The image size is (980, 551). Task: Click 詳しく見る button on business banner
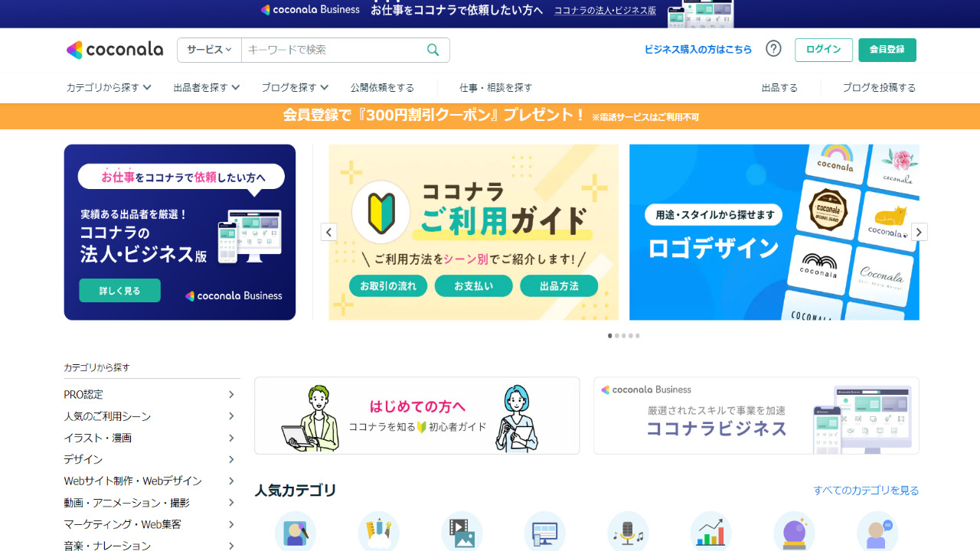[119, 291]
